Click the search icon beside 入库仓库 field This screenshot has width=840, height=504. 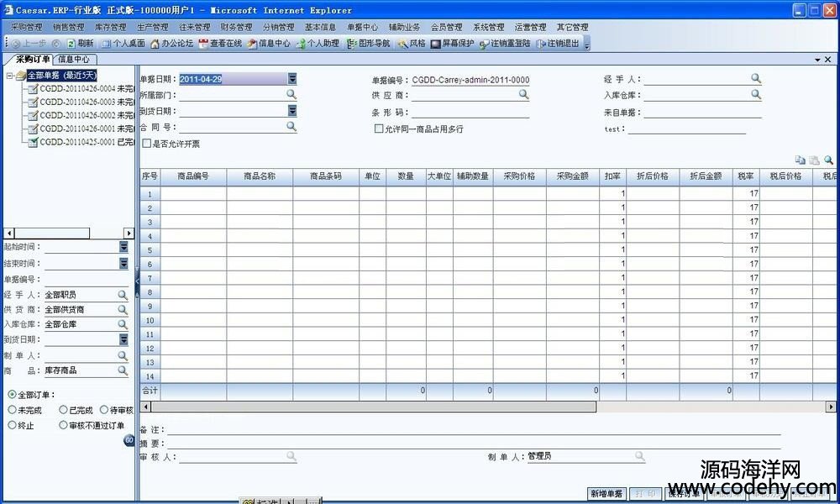(756, 95)
